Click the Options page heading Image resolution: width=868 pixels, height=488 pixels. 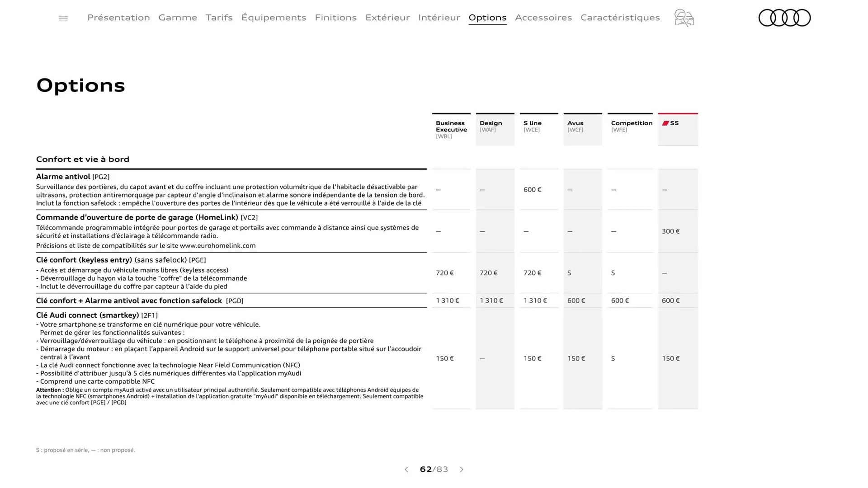(x=80, y=85)
